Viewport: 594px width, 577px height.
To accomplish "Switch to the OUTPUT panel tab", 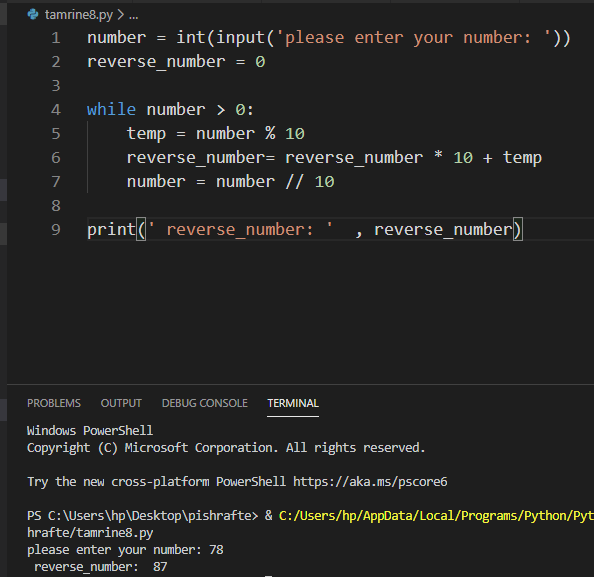I will [121, 403].
